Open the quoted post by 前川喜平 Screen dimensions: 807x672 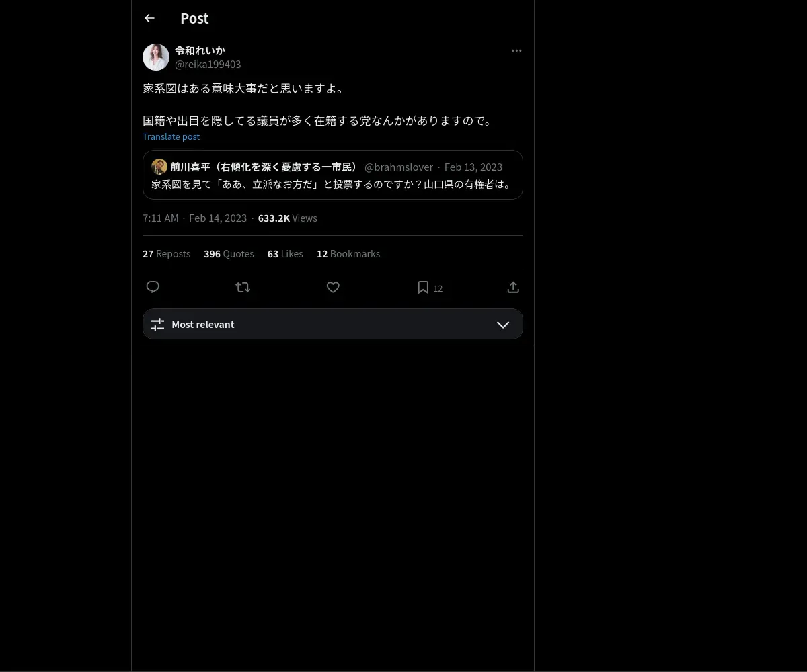tap(333, 175)
